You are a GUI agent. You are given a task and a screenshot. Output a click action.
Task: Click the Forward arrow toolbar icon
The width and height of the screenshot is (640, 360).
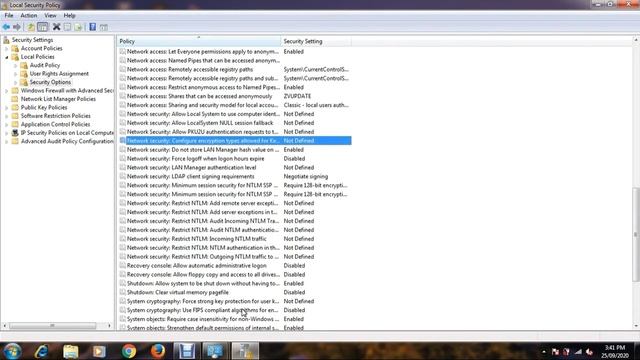[17, 27]
